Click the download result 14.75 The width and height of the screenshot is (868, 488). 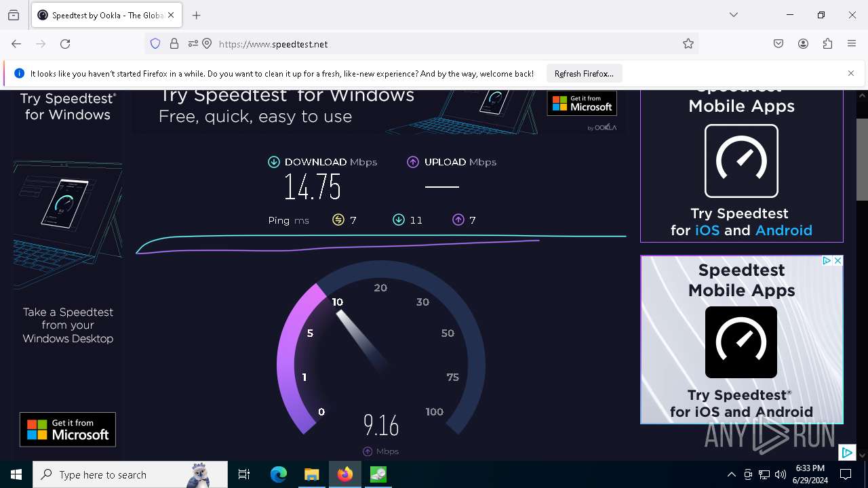pos(312,187)
